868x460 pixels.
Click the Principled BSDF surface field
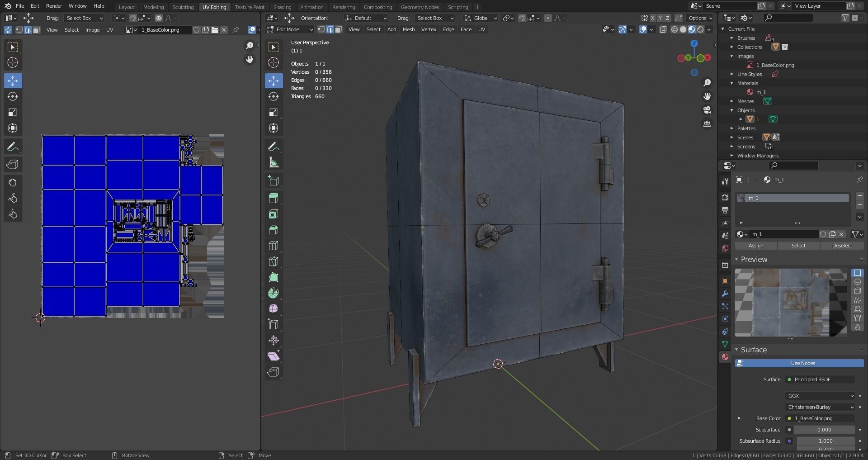point(820,379)
